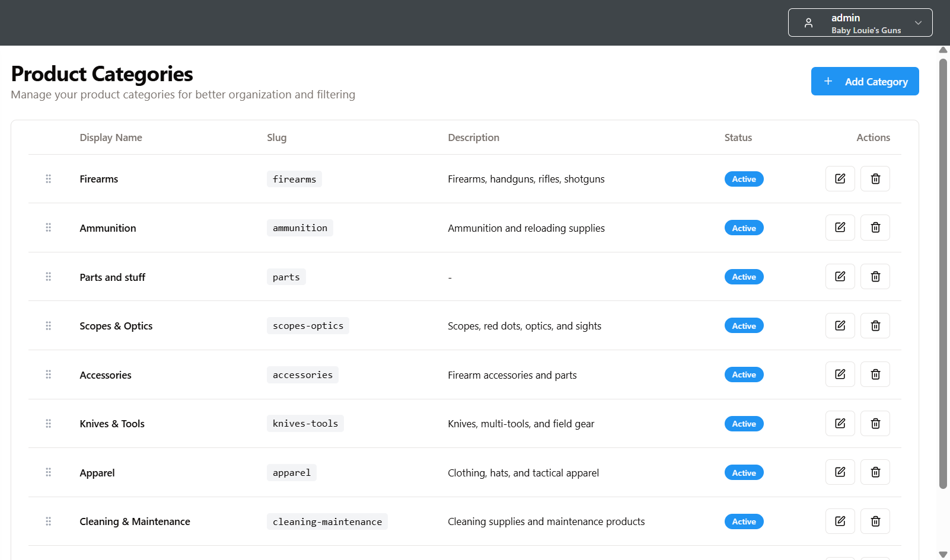Click 'Ammunition and reloading supplies' description
The image size is (950, 560).
click(x=526, y=228)
